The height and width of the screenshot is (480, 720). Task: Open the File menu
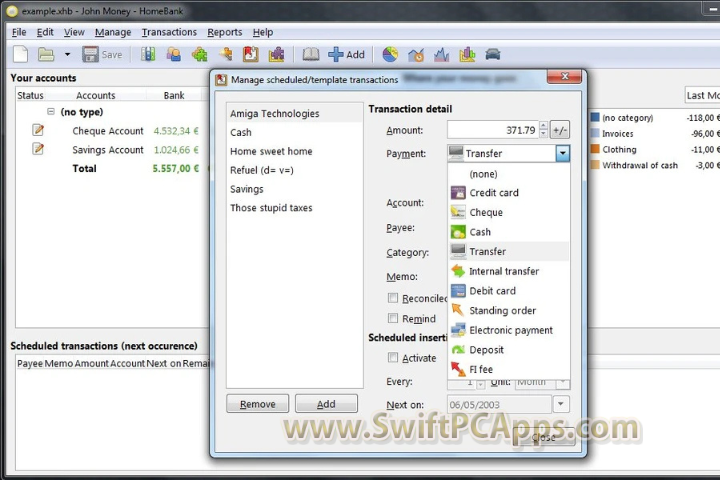click(x=19, y=32)
